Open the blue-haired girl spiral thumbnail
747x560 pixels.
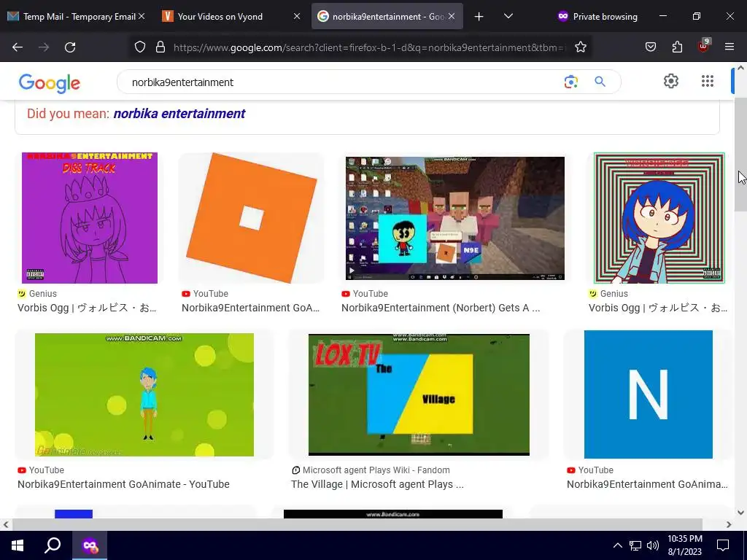[659, 218]
